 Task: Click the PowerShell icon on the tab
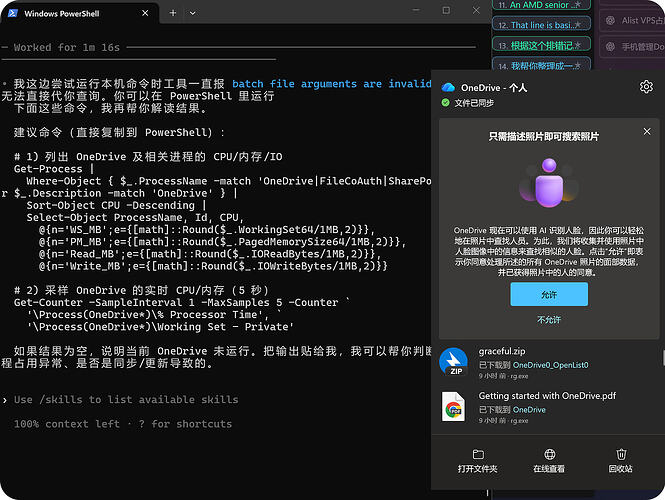coord(13,13)
